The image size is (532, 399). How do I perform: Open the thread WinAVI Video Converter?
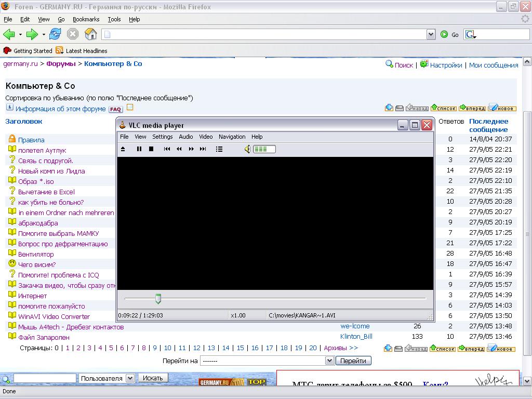pyautogui.click(x=54, y=316)
